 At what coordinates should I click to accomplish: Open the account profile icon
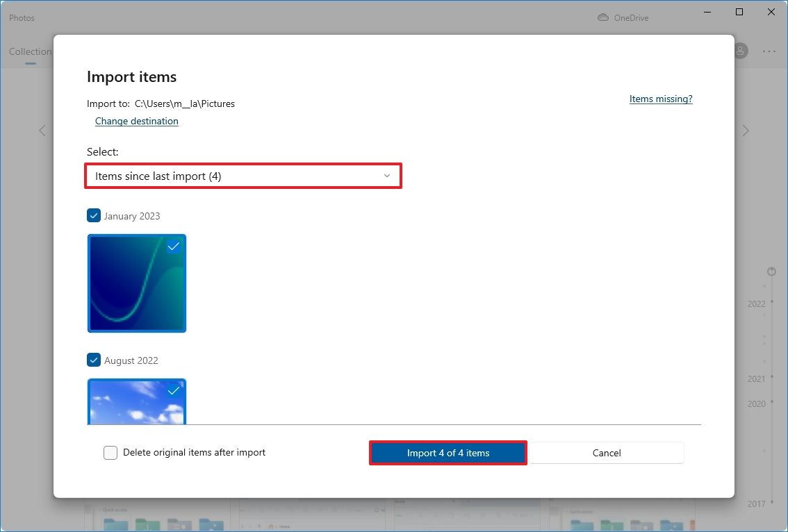(740, 51)
